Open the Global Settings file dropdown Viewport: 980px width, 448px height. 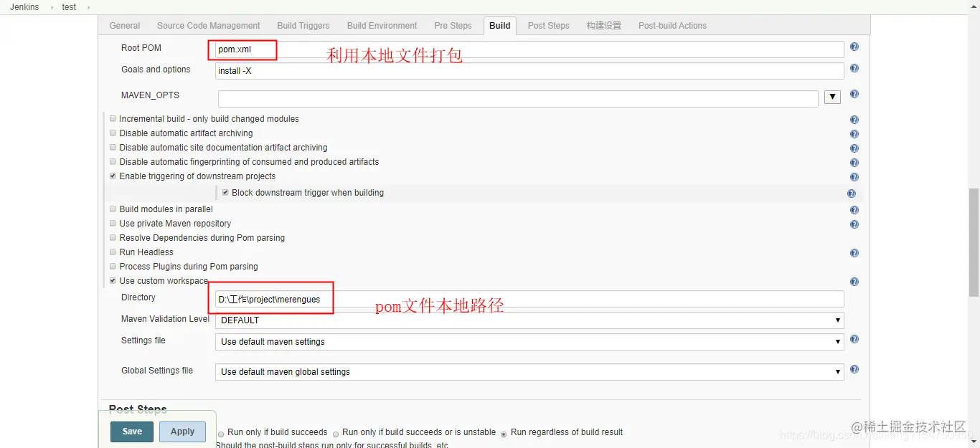click(529, 372)
